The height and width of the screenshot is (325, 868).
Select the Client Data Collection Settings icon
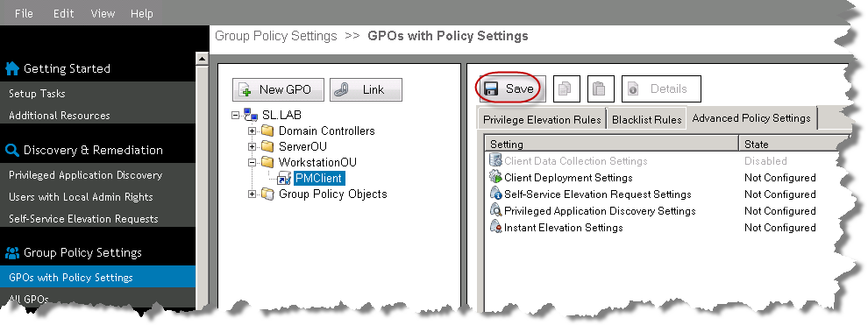[x=495, y=161]
